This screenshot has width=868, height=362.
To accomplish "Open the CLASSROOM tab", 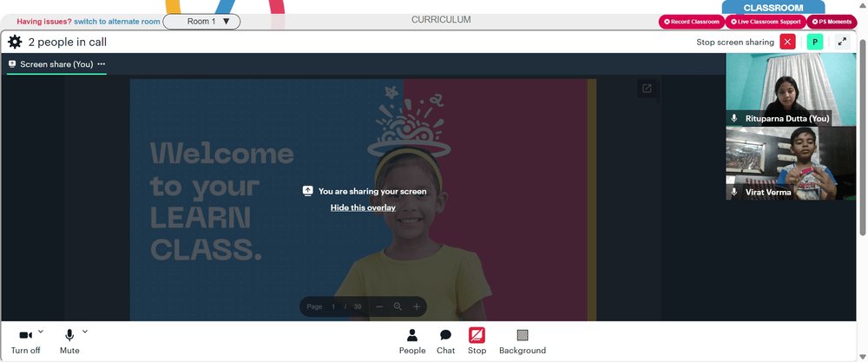I will (x=773, y=8).
